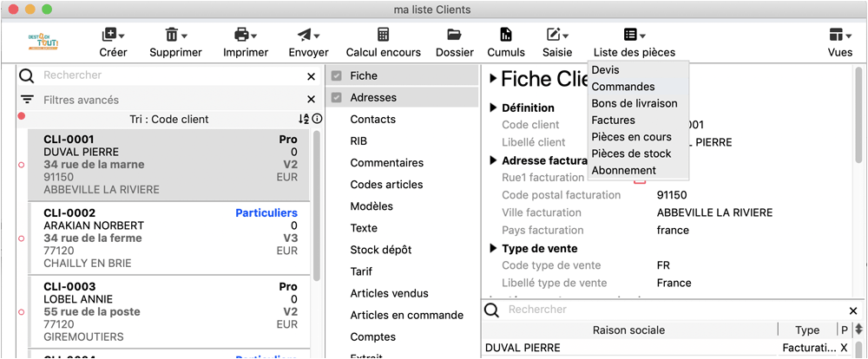Image resolution: width=868 pixels, height=359 pixels.
Task: Click the Filtres avancés filter icon
Action: pos(27,100)
